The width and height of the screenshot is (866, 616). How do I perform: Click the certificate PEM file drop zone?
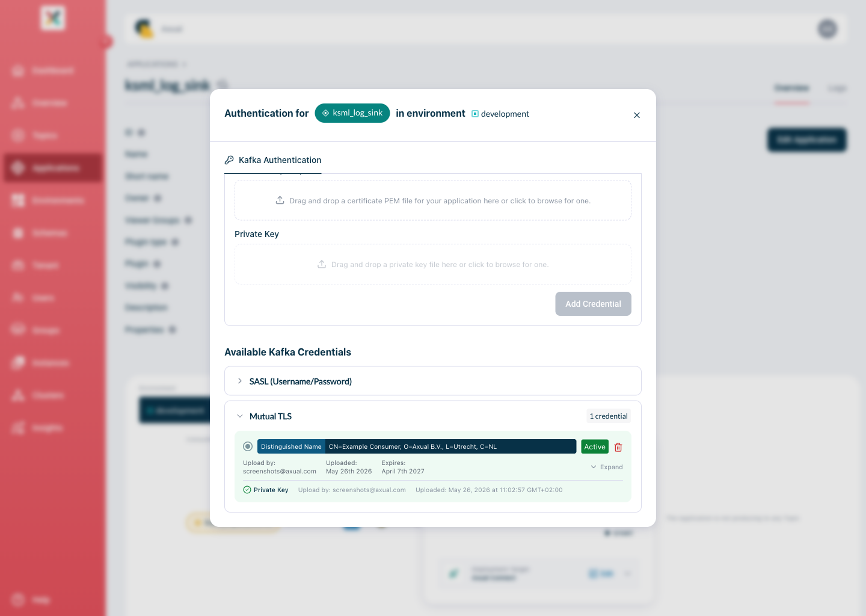pyautogui.click(x=433, y=200)
